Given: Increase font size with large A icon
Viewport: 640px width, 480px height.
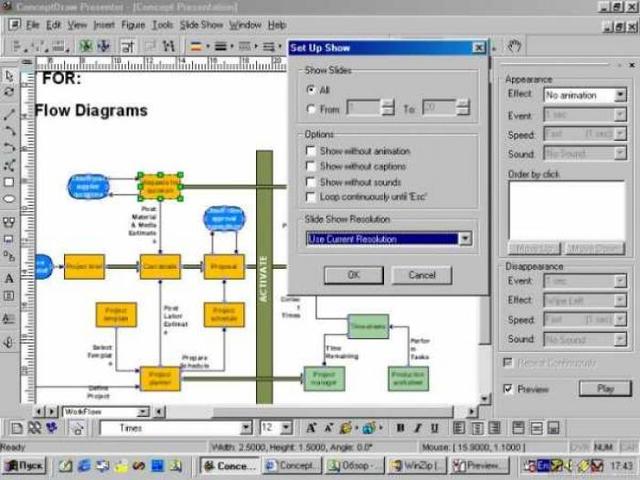Looking at the screenshot, I should click(311, 428).
